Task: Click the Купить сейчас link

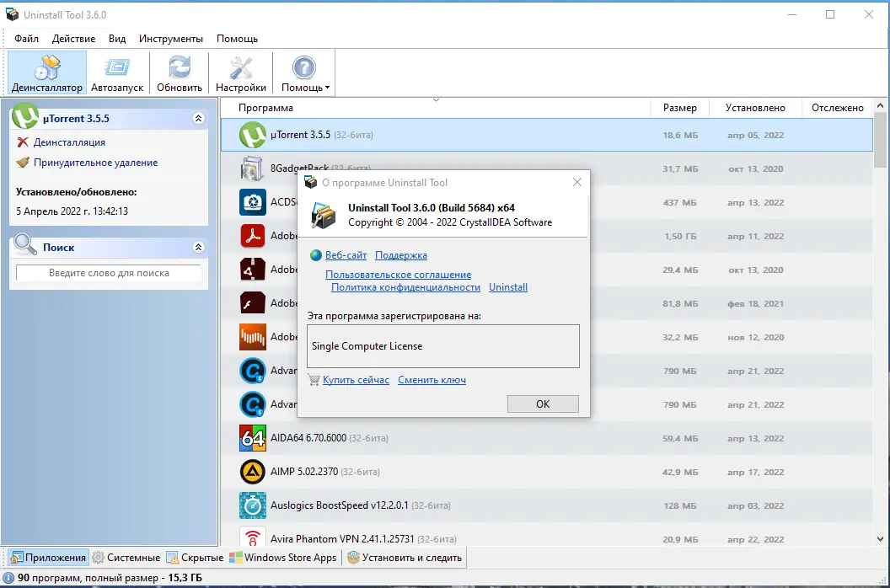Action: coord(356,380)
